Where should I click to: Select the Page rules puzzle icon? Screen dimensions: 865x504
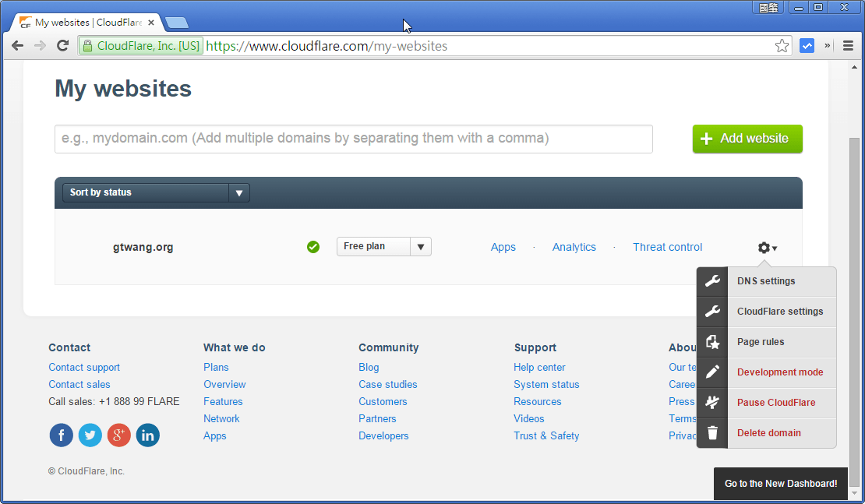pyautogui.click(x=711, y=342)
